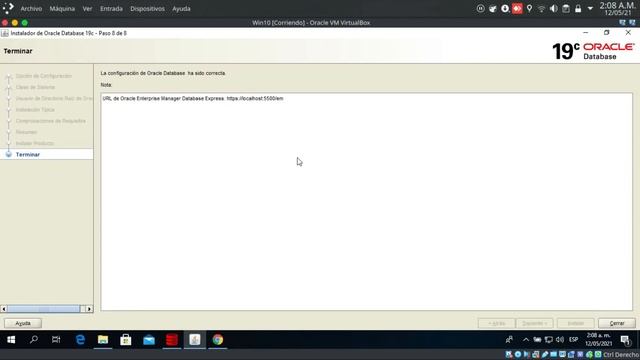Click Windows tray volume icon
The image size is (640, 360).
pyautogui.click(x=560, y=340)
